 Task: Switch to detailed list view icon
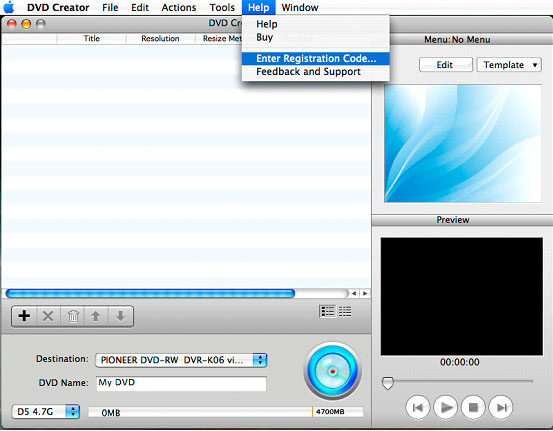tap(327, 312)
